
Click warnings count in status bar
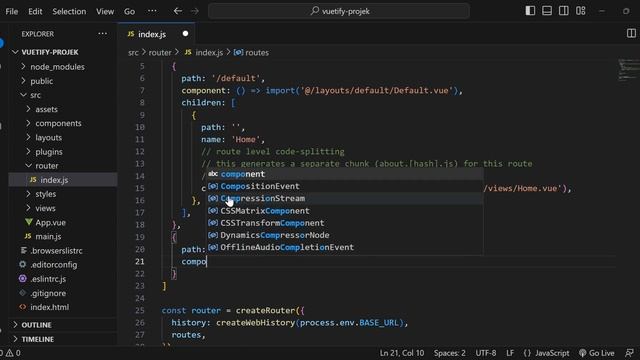coord(13,353)
